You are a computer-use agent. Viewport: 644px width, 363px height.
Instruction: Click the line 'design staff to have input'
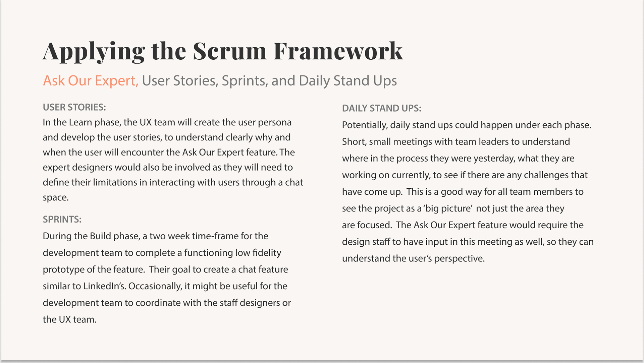[x=468, y=242]
